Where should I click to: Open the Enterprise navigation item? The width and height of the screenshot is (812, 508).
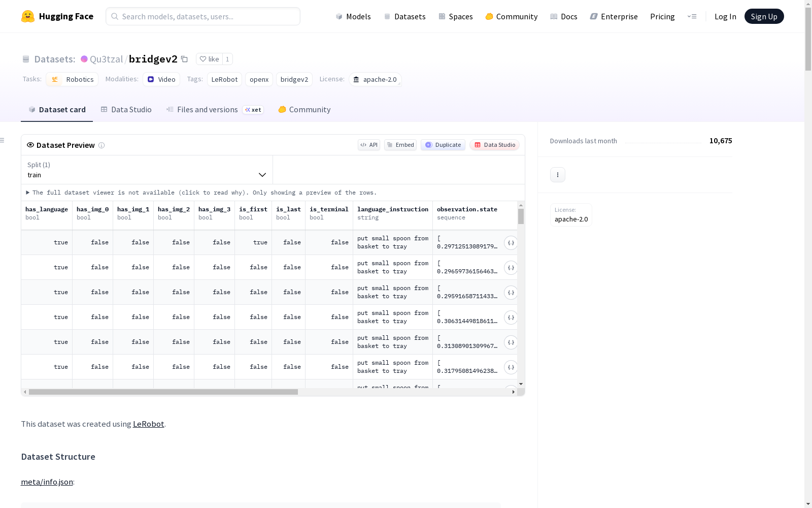click(x=614, y=16)
